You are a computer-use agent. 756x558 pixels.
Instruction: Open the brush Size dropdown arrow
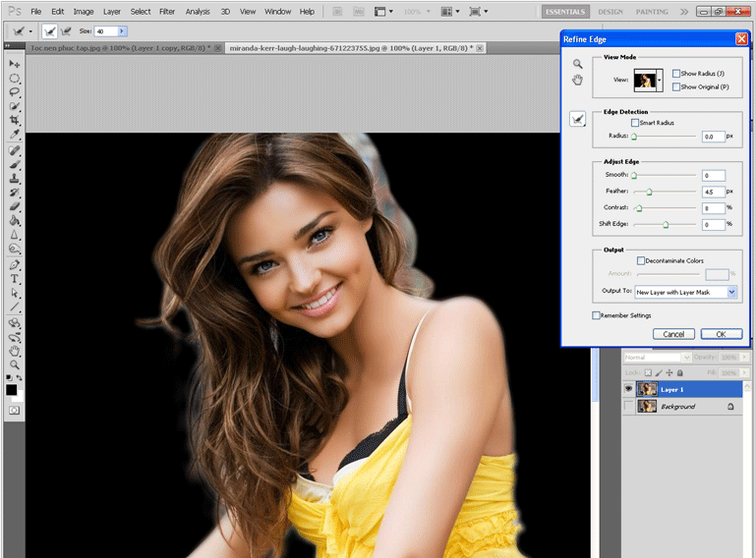(122, 31)
